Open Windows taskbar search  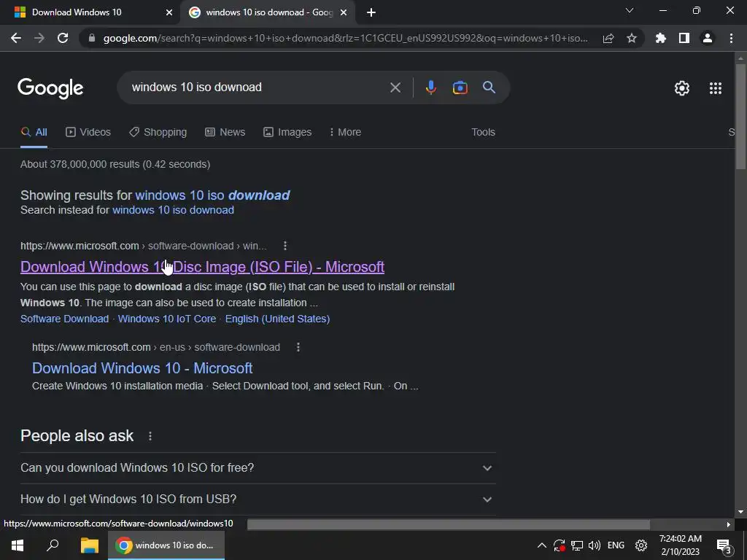pos(53,545)
